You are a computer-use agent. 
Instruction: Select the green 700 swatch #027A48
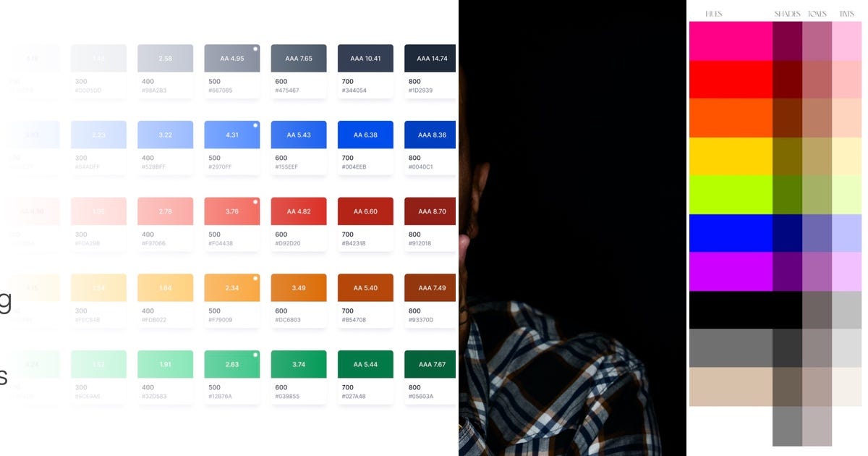point(365,363)
